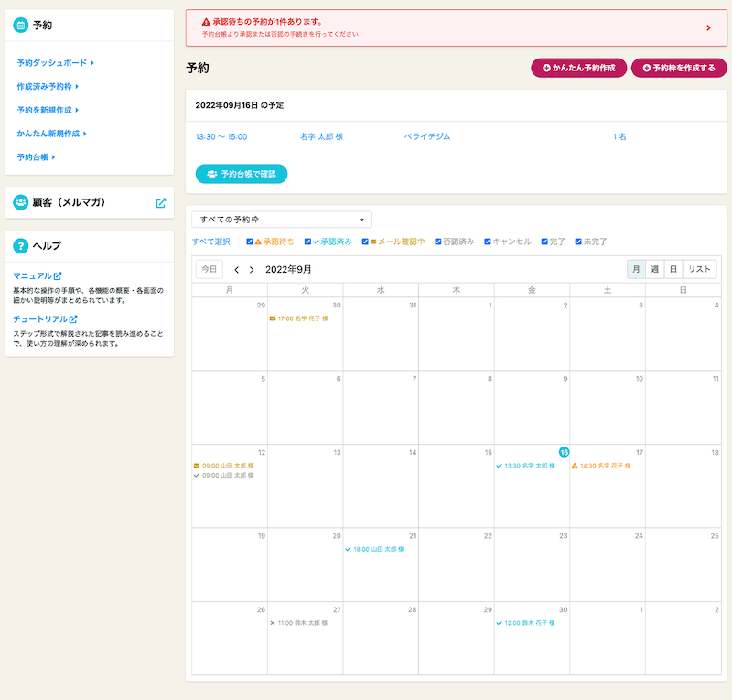The height and width of the screenshot is (700, 732).
Task: Open the 14:30 名字 花子 様 event
Action: [x=606, y=466]
